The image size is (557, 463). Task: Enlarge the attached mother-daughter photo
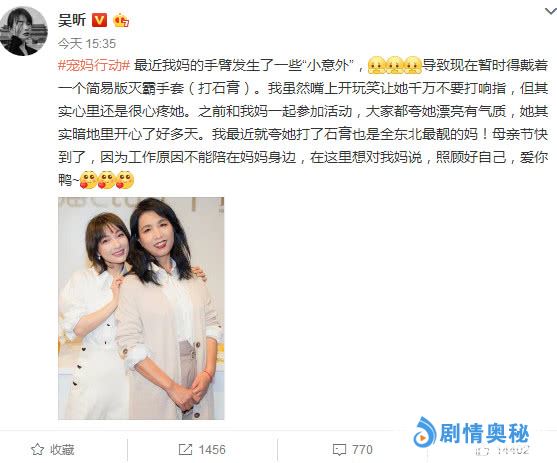[141, 308]
